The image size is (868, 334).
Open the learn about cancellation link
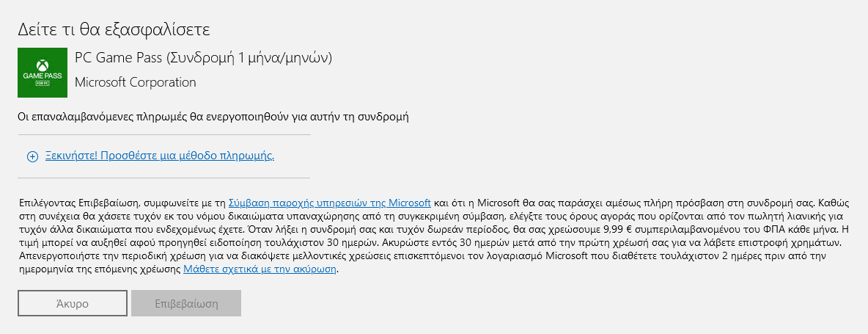tap(260, 269)
